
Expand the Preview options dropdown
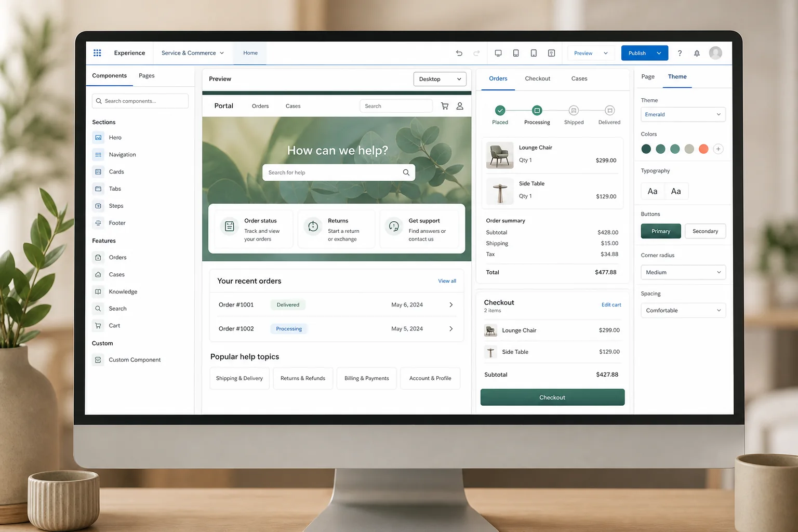[x=606, y=54]
